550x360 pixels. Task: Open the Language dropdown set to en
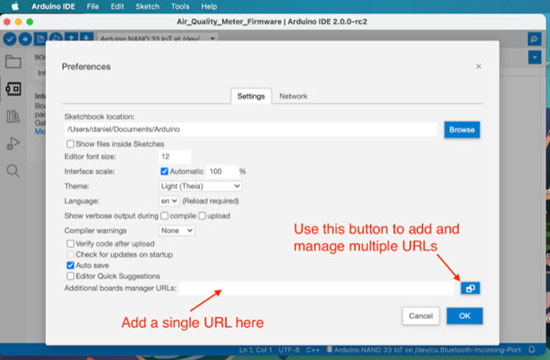click(x=169, y=201)
